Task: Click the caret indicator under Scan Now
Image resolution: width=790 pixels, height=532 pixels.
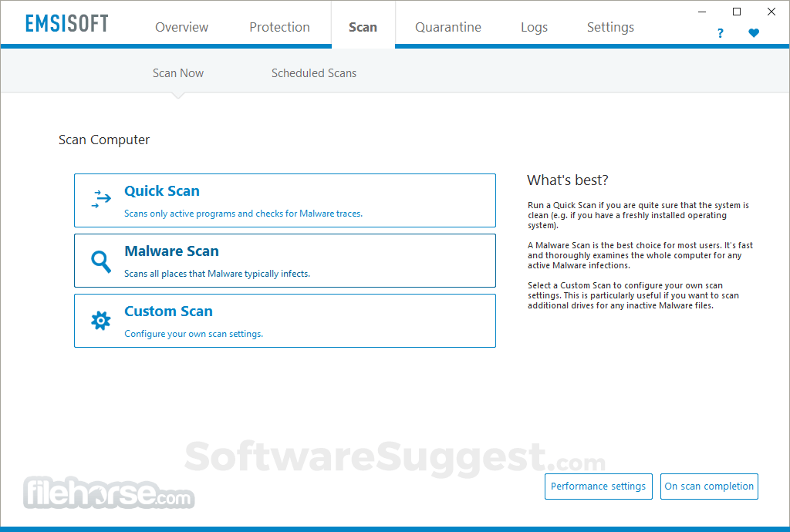Action: 177,93
